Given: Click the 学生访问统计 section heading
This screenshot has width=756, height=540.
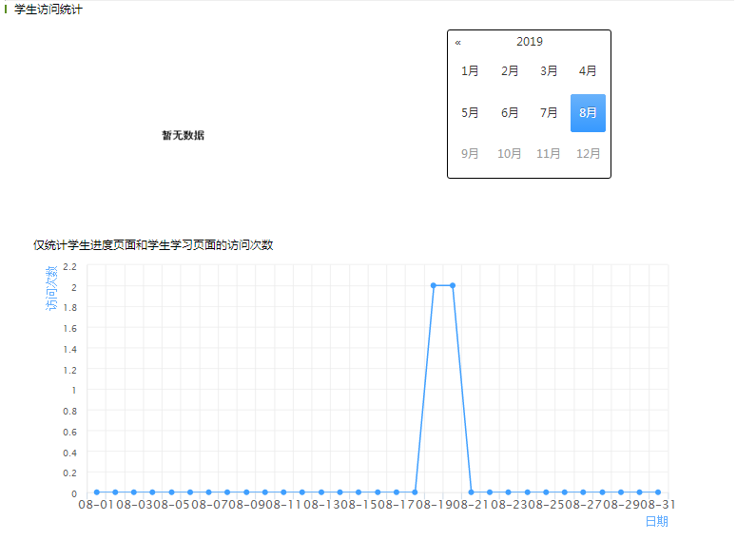Looking at the screenshot, I should click(48, 10).
